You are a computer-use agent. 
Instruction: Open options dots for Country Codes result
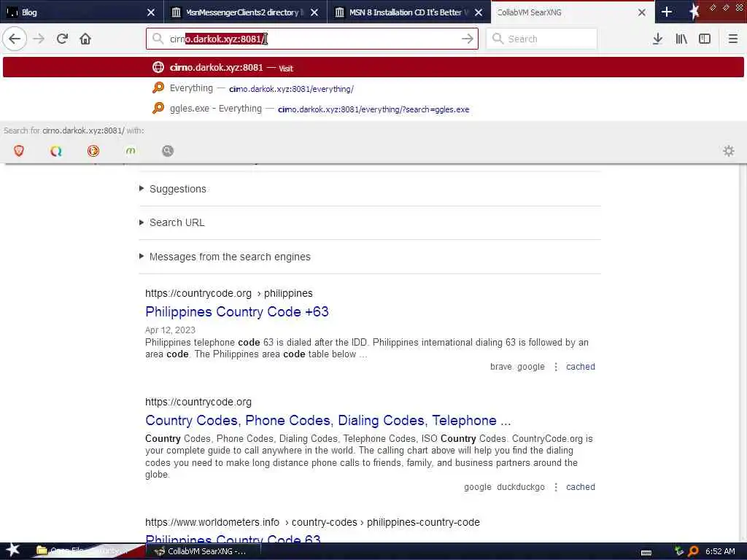coord(555,487)
